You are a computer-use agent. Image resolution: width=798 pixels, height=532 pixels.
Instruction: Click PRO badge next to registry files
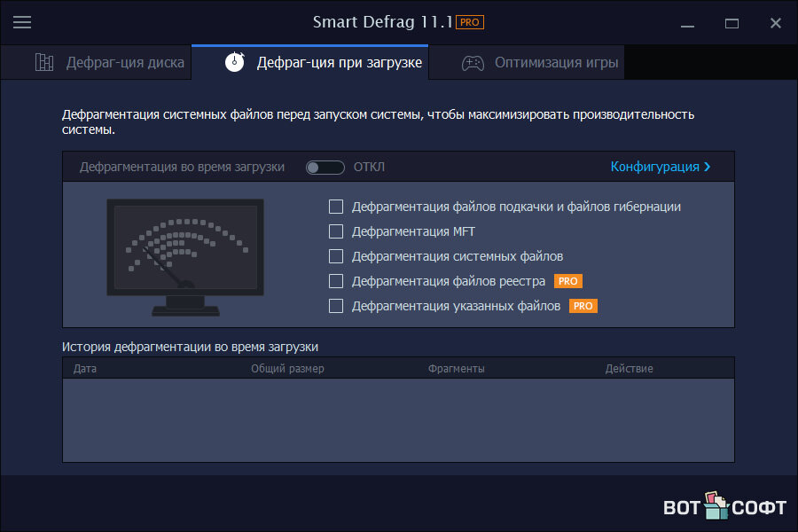pyautogui.click(x=567, y=281)
